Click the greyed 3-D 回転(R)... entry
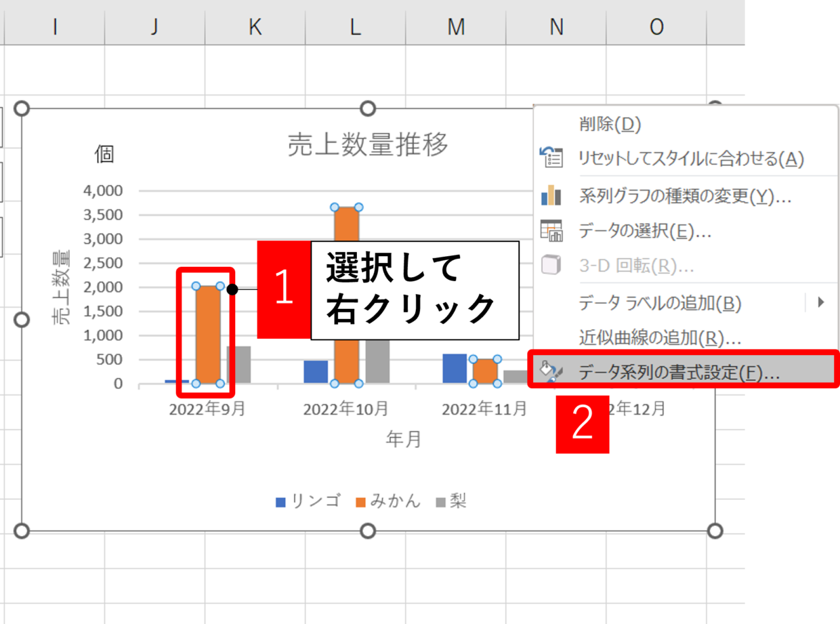 636,266
